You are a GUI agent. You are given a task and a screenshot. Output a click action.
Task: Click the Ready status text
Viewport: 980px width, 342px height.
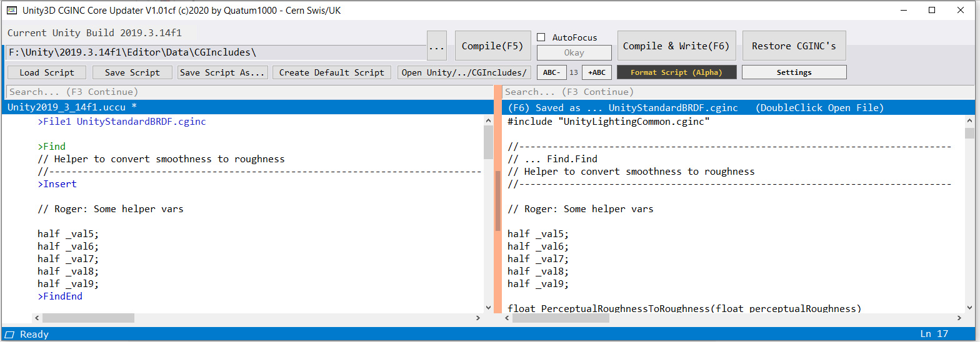tap(34, 335)
